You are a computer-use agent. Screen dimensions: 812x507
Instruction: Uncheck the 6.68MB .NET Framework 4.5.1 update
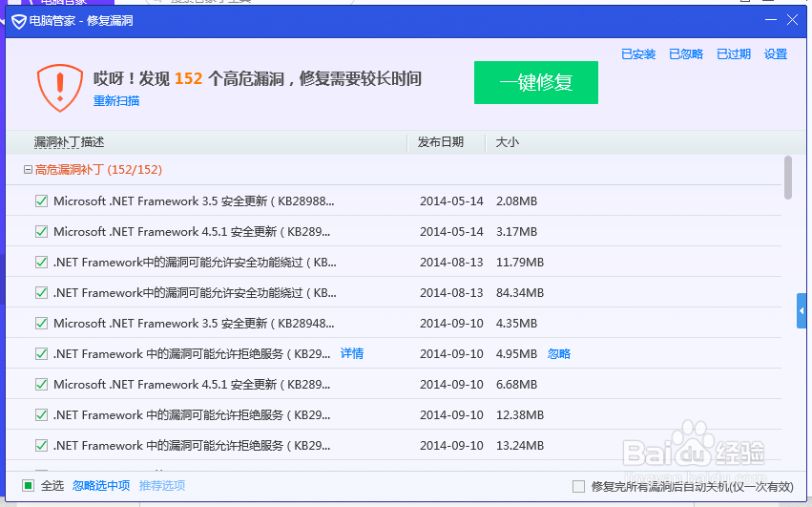click(41, 385)
